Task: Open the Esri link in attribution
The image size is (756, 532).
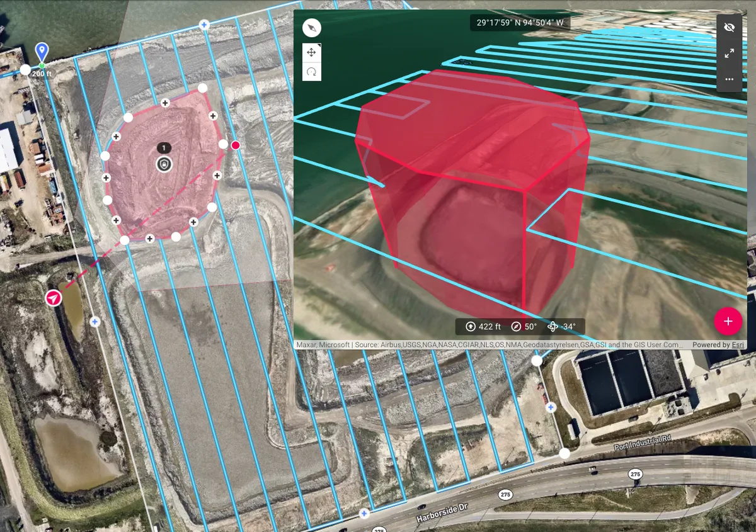Action: (x=738, y=345)
